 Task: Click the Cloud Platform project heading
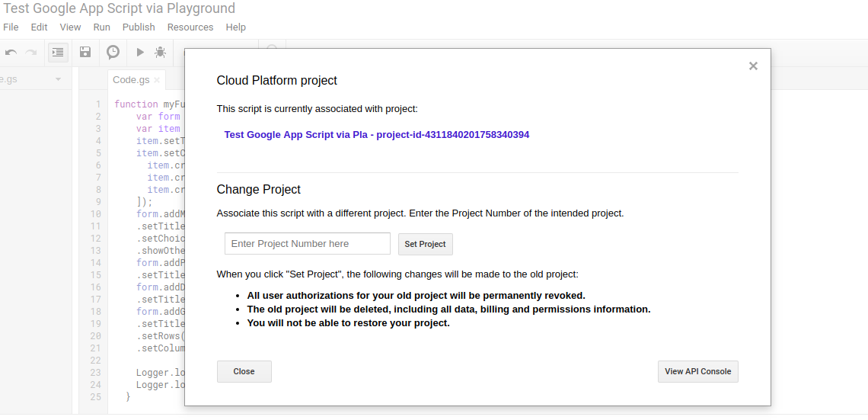[277, 80]
